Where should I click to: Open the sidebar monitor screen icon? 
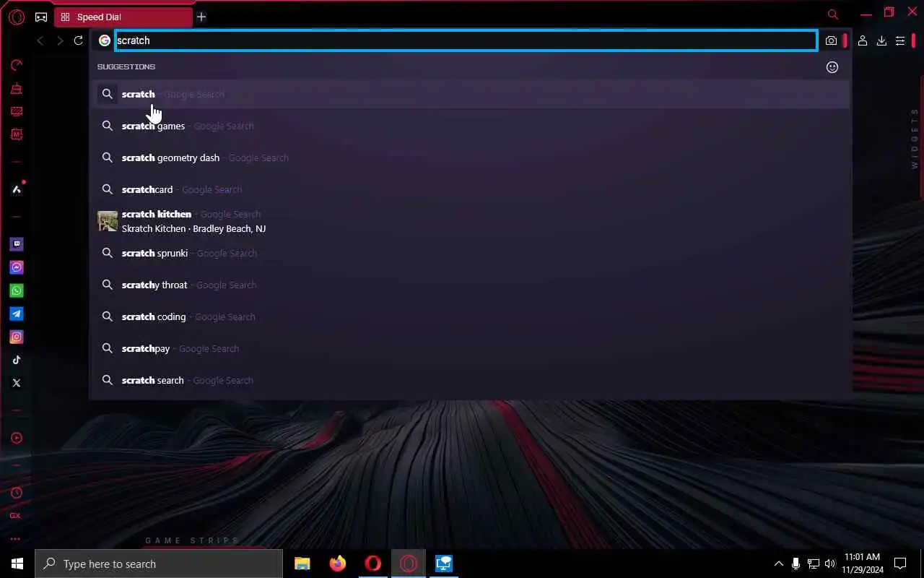[16, 111]
